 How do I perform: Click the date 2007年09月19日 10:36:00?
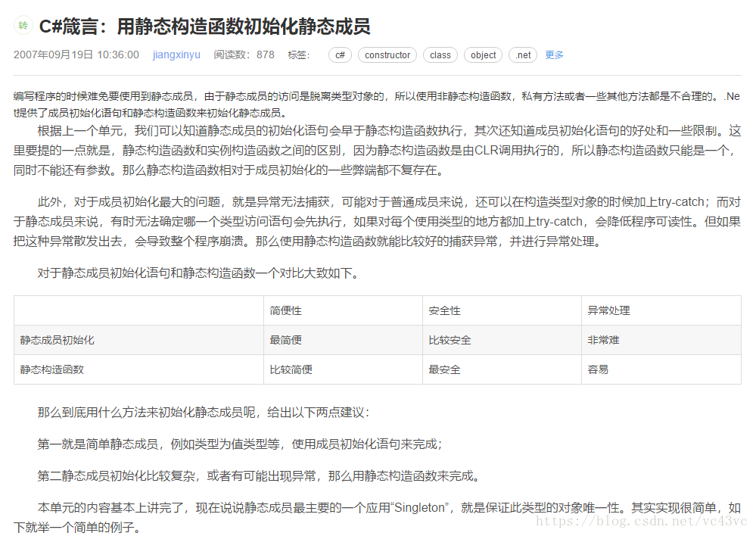click(76, 55)
